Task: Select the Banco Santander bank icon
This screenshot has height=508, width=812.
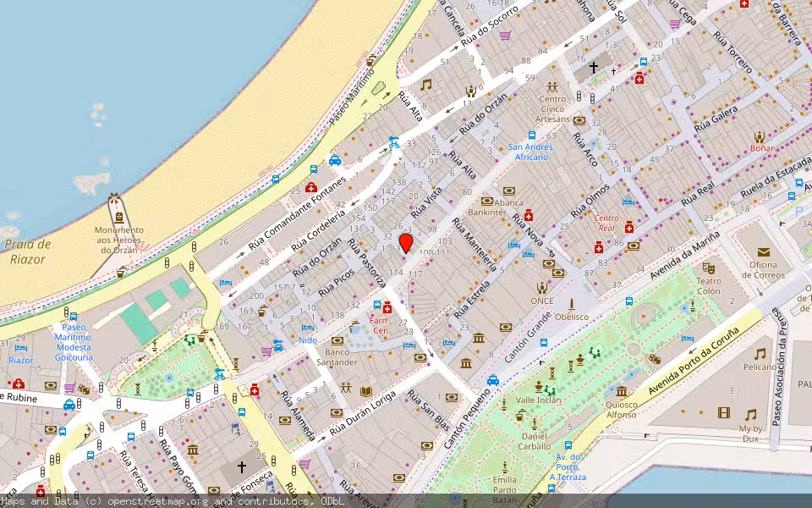Action: pyautogui.click(x=337, y=340)
